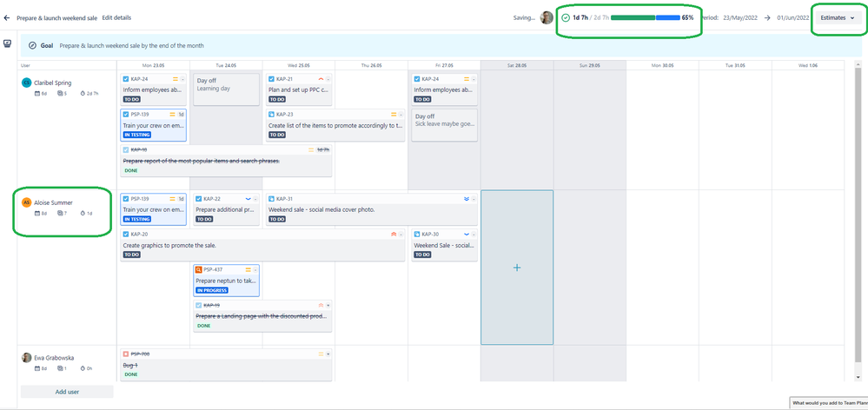The width and height of the screenshot is (868, 410).
Task: Click the highest priority icon on KAP-20
Action: point(394,234)
